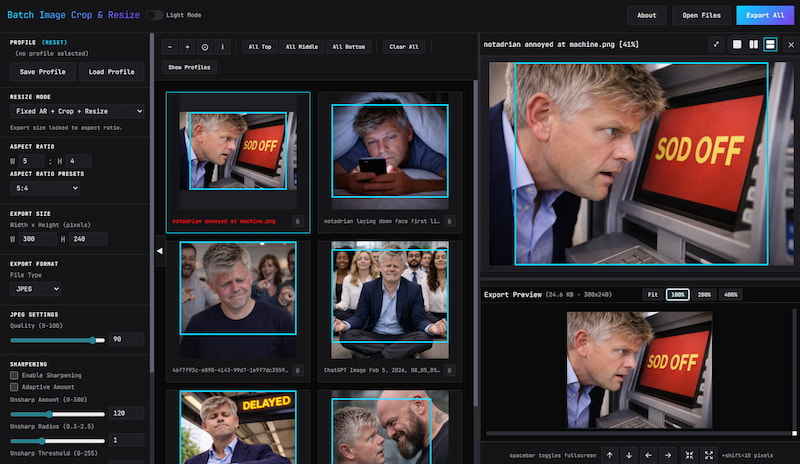Screen dimensions: 800x464
Task: Set export preview to Fit
Action: pos(651,295)
